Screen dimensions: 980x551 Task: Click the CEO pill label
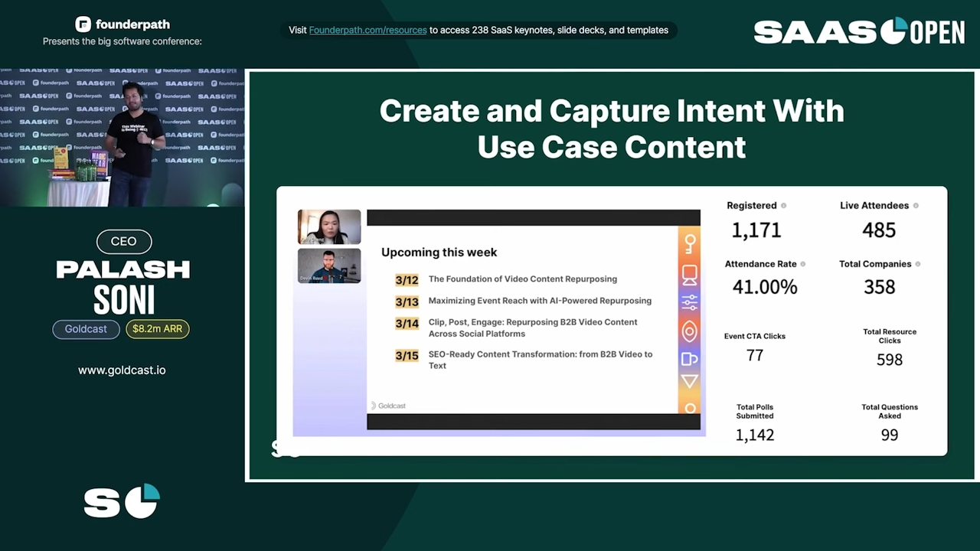pos(123,242)
